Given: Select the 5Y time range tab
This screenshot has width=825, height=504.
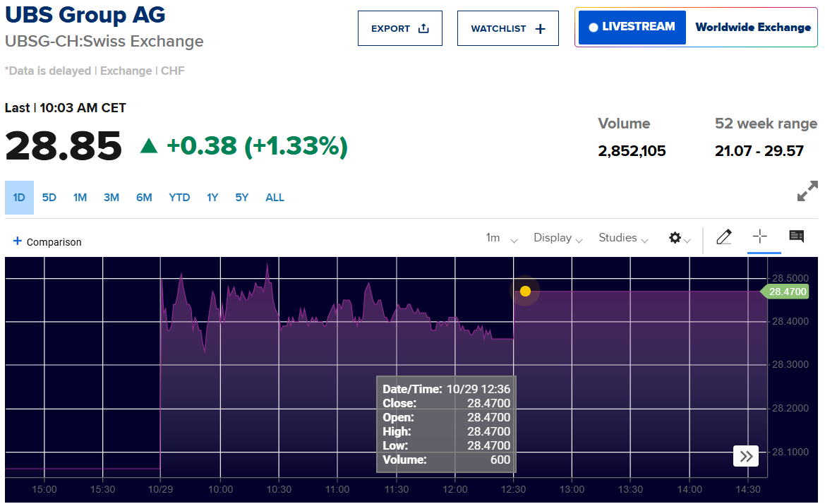Looking at the screenshot, I should click(x=241, y=197).
